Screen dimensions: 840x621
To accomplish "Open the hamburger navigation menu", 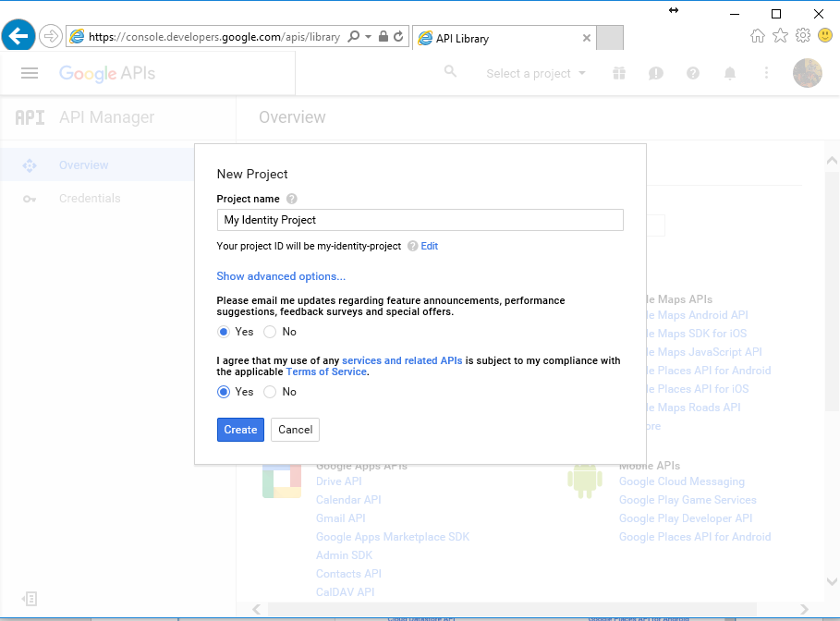I will pos(30,73).
